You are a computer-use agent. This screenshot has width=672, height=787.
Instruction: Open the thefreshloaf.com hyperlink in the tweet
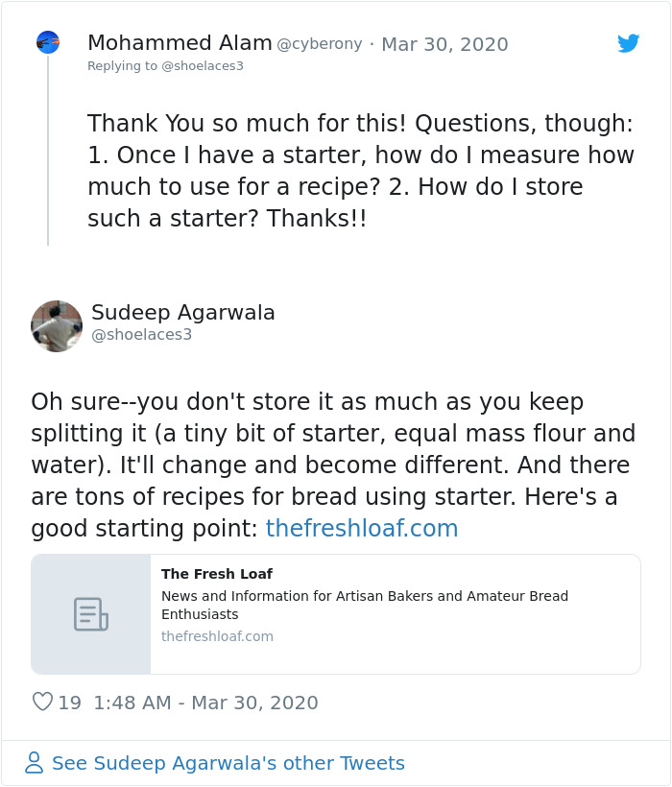pos(361,528)
